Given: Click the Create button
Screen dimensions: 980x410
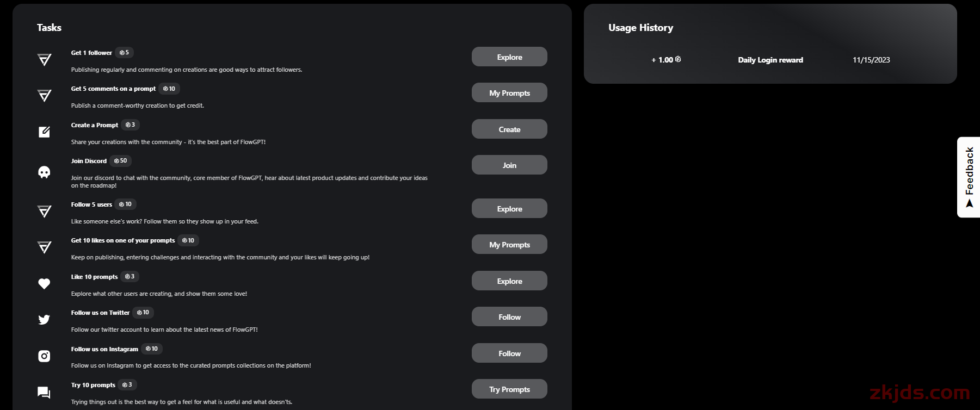Looking at the screenshot, I should pos(509,129).
